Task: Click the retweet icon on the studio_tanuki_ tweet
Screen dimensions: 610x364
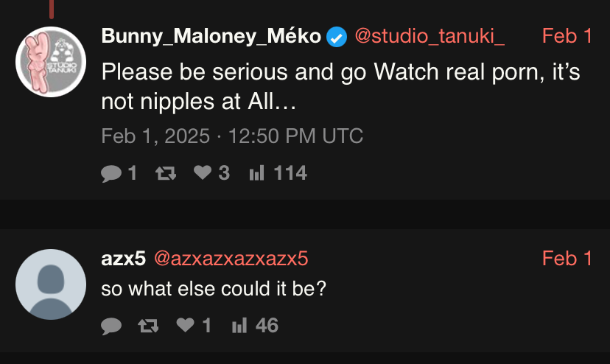Action: tap(166, 173)
